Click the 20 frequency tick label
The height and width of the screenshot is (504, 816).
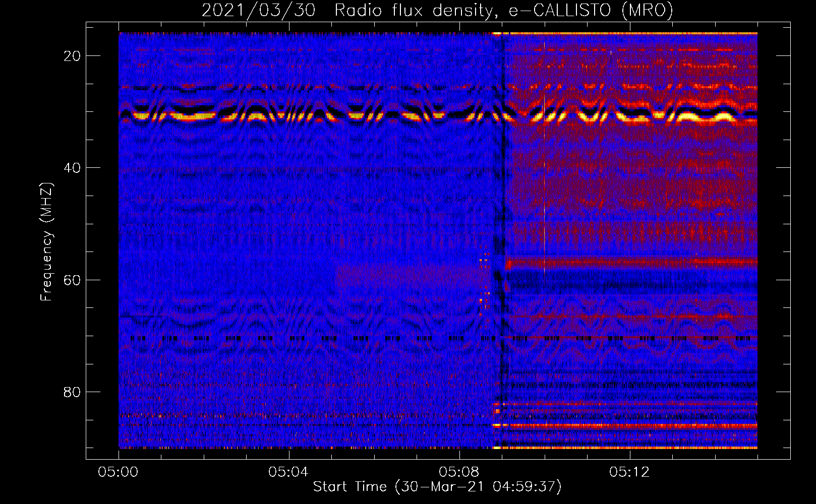point(72,56)
